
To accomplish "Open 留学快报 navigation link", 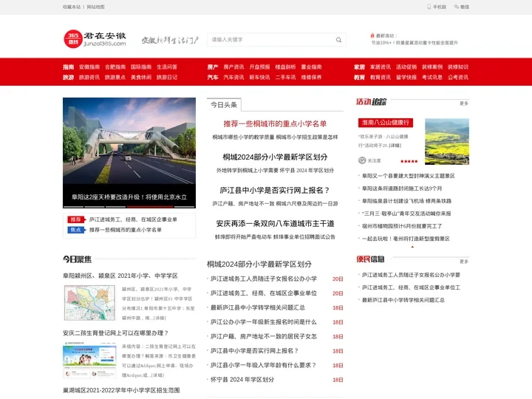I will pos(406,78).
